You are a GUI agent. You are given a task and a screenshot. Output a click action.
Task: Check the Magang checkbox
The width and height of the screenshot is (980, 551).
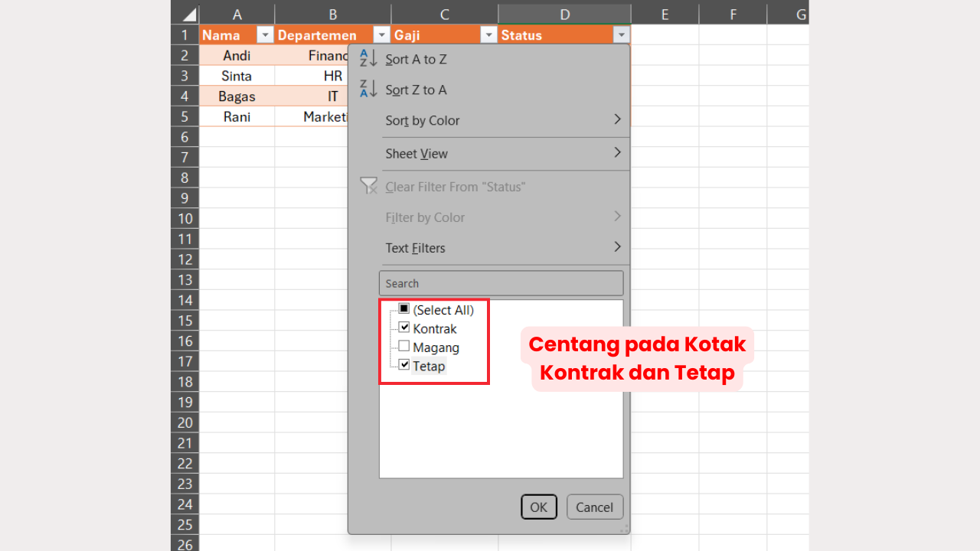point(404,345)
